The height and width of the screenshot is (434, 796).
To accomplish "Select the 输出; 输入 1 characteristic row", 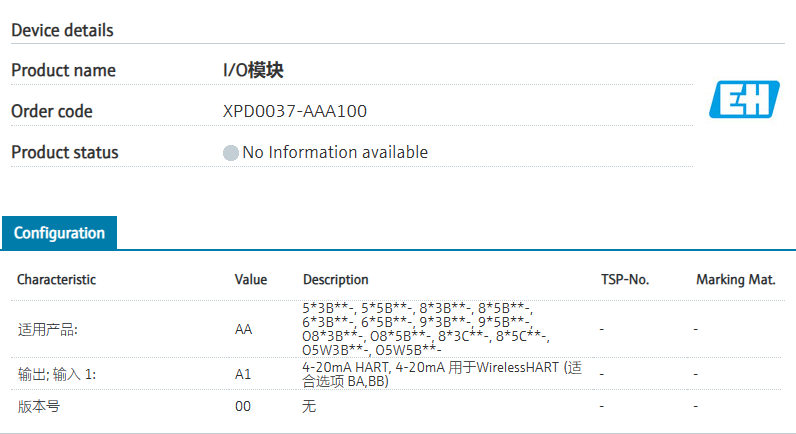I will (x=56, y=374).
